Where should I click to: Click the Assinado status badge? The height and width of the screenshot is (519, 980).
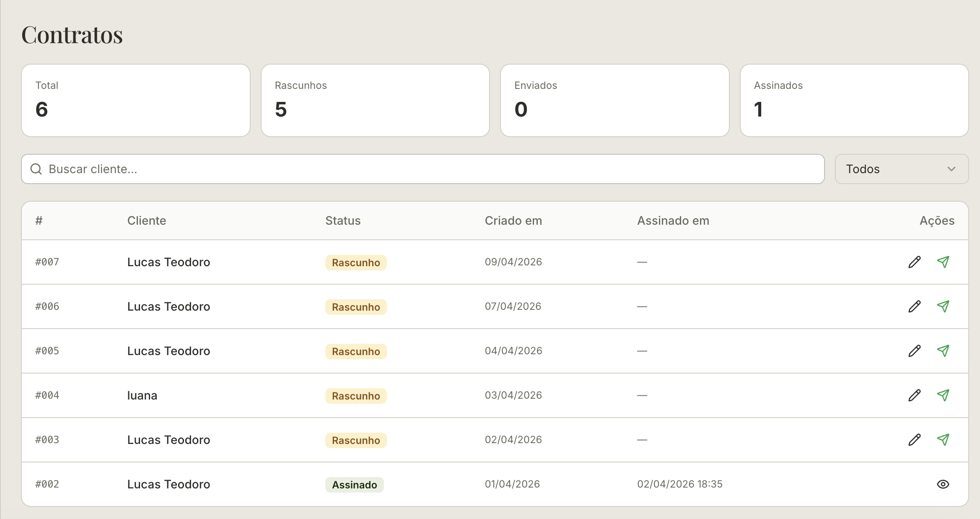355,485
